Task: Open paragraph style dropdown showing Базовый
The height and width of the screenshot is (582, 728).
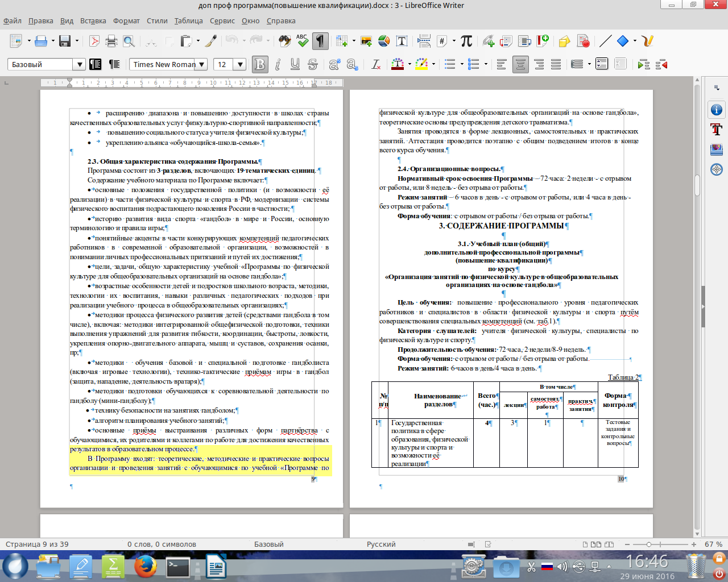Action: point(79,64)
